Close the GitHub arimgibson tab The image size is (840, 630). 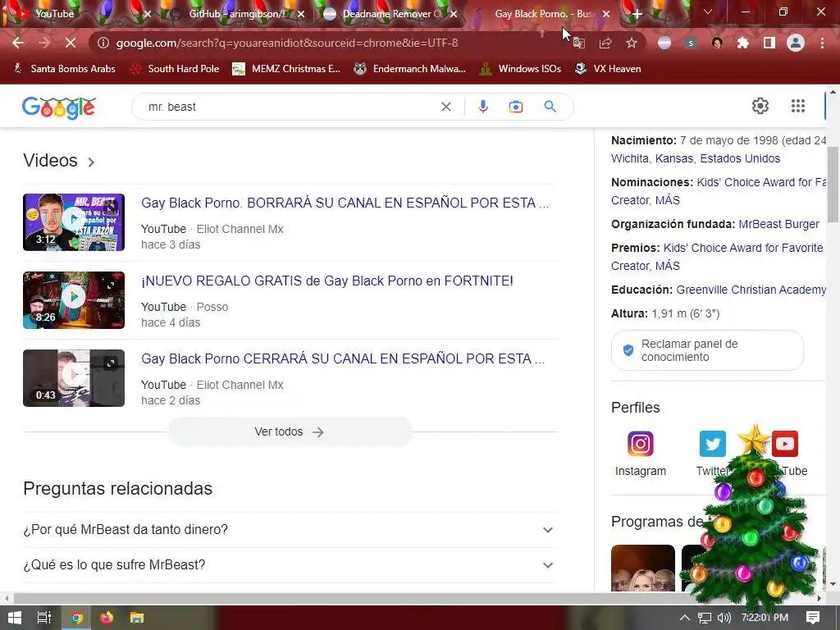(x=301, y=15)
